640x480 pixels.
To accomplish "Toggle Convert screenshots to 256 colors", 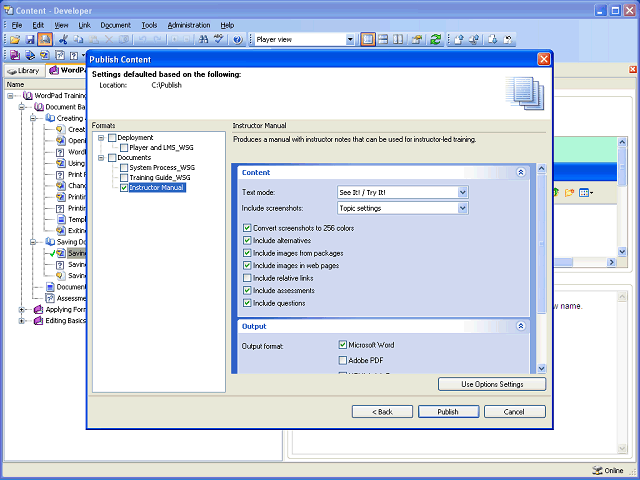I will pyautogui.click(x=247, y=228).
